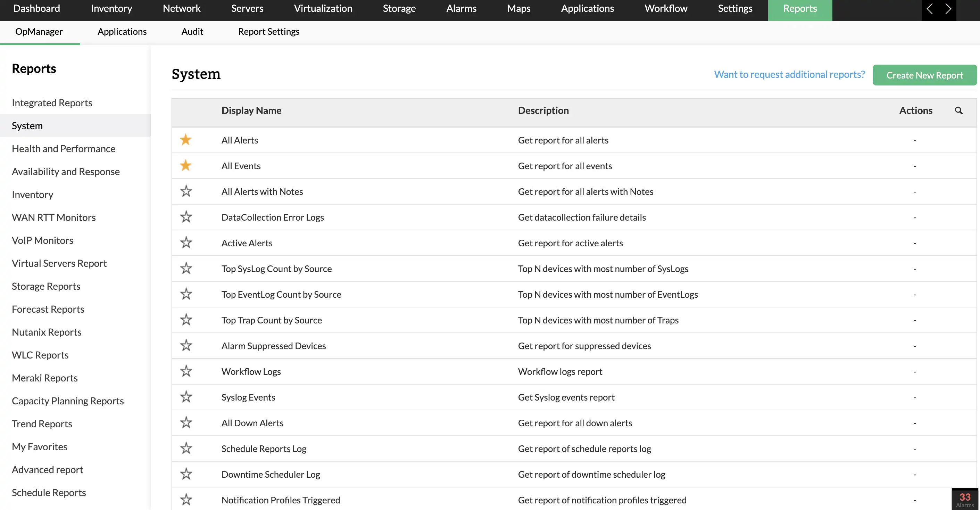Star the Workflow Logs report

[x=186, y=371]
